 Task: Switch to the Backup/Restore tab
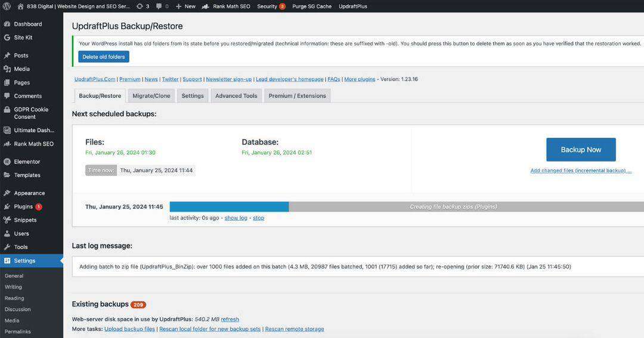100,96
